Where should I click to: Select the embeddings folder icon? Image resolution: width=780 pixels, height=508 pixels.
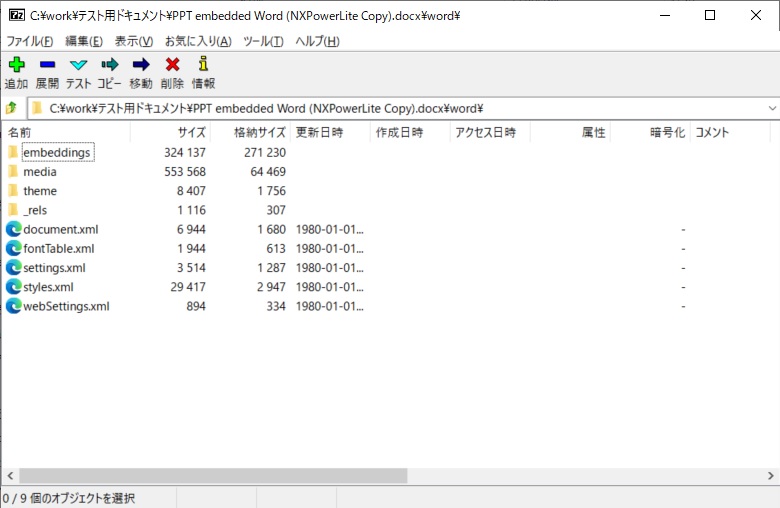(13, 152)
